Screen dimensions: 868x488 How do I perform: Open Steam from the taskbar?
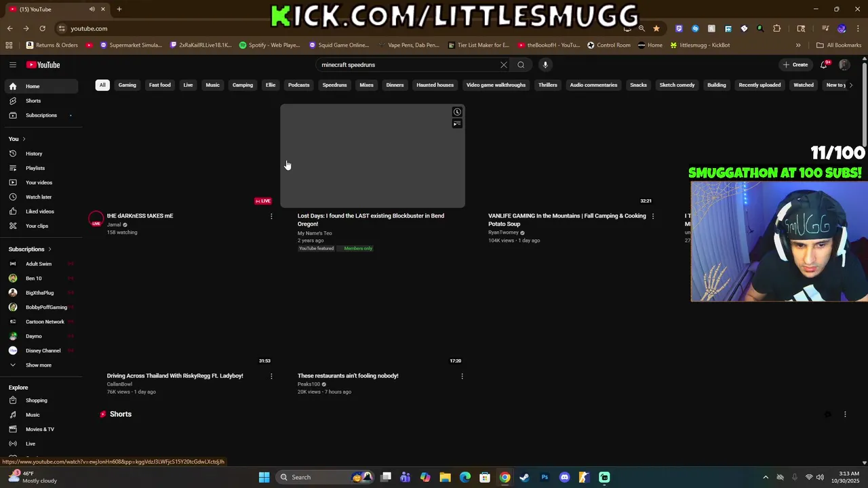point(524,477)
